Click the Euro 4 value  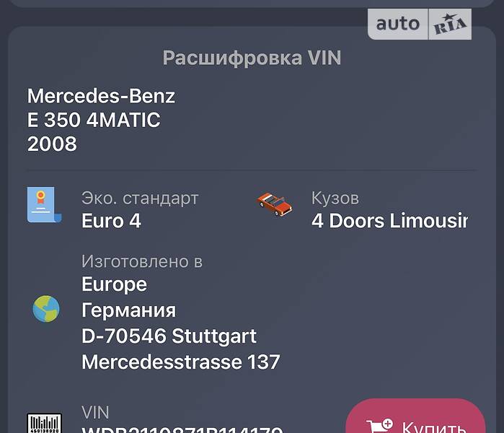click(111, 221)
